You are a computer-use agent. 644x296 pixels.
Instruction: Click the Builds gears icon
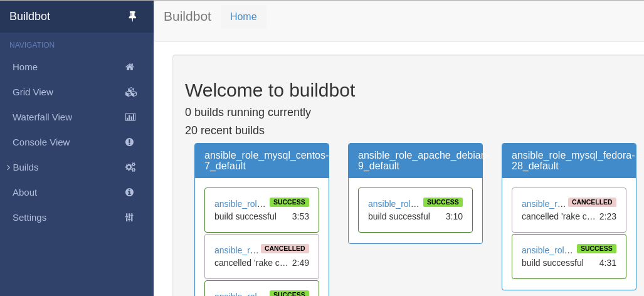click(x=130, y=167)
